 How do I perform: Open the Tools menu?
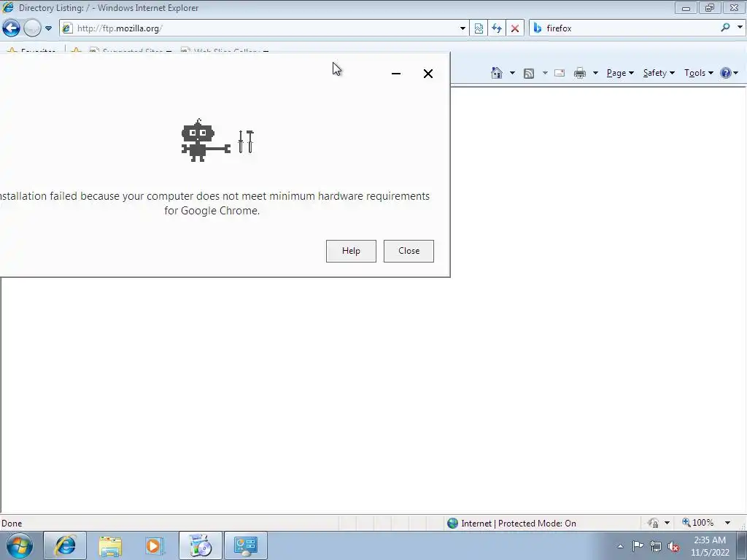pyautogui.click(x=698, y=73)
